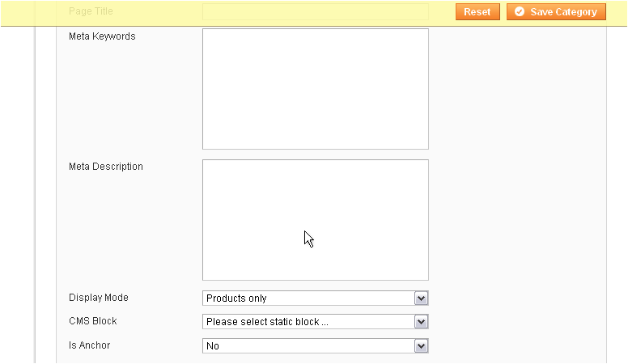Focus the Meta Description text area
628x364 pixels.
click(x=315, y=220)
